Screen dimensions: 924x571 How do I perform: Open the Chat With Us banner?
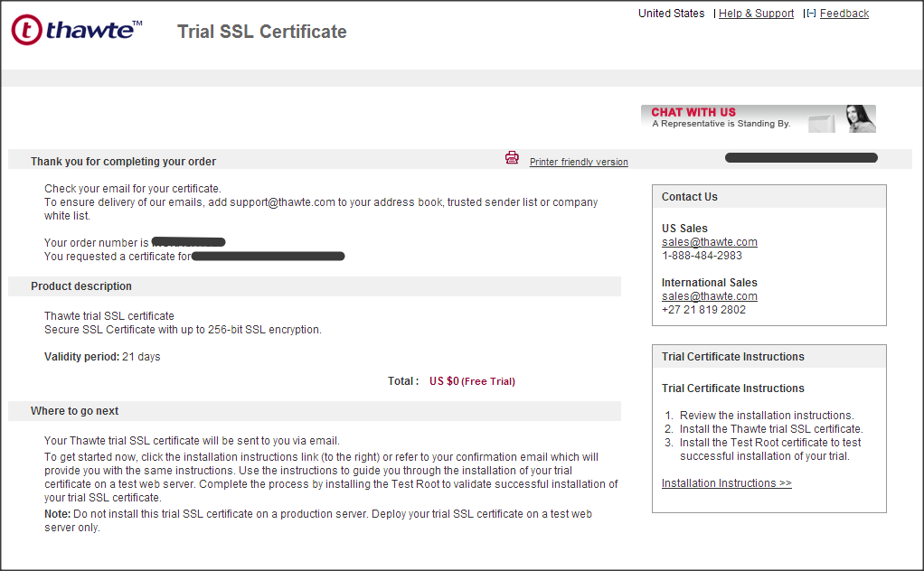(758, 118)
